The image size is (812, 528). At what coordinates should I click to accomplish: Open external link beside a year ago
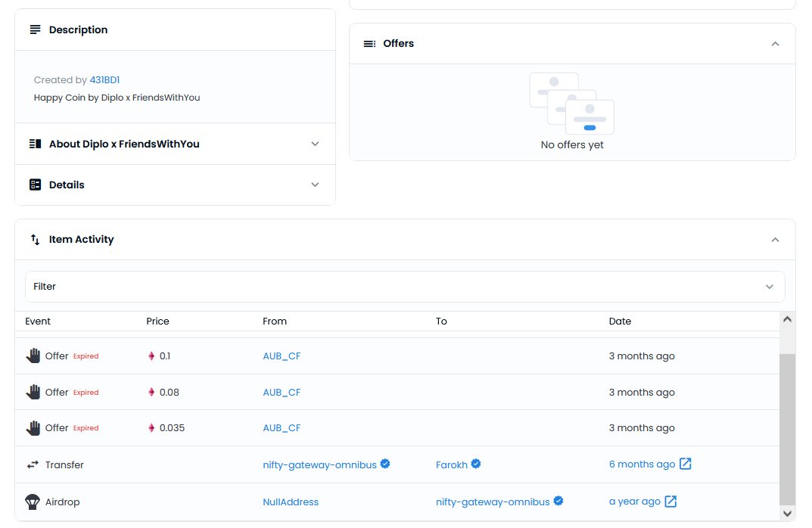tap(670, 501)
